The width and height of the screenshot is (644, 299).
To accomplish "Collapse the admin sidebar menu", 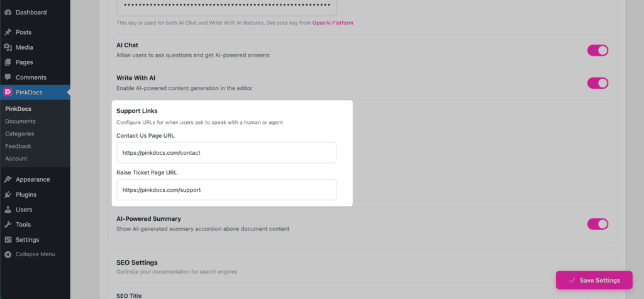I will pyautogui.click(x=30, y=254).
